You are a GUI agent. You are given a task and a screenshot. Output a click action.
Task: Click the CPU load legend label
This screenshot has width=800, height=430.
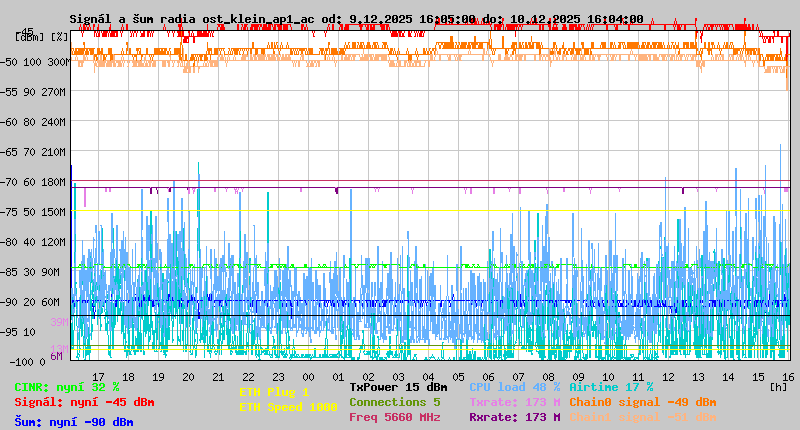[x=515, y=387]
